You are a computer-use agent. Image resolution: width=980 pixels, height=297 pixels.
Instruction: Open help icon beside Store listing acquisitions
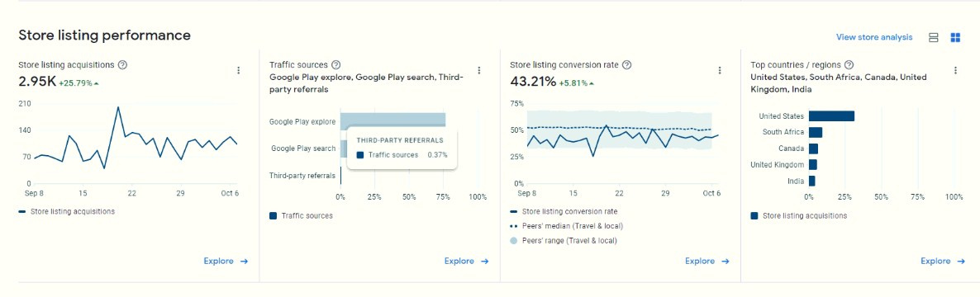tap(122, 64)
